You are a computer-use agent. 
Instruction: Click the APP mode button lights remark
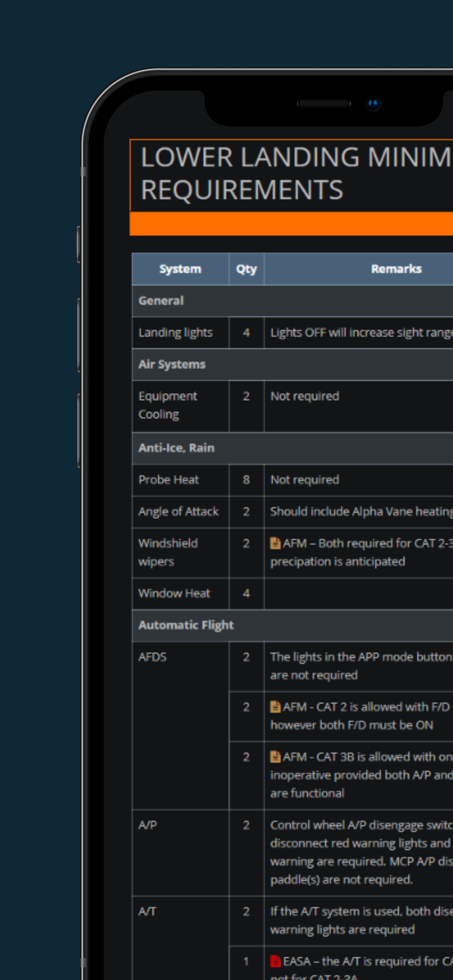[362, 666]
